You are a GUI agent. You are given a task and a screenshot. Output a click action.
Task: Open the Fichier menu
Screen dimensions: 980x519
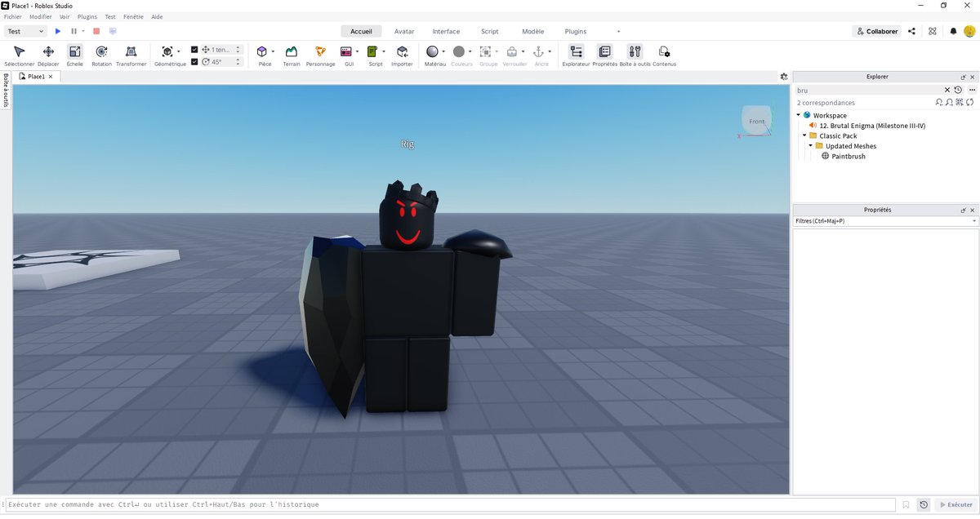click(x=12, y=16)
